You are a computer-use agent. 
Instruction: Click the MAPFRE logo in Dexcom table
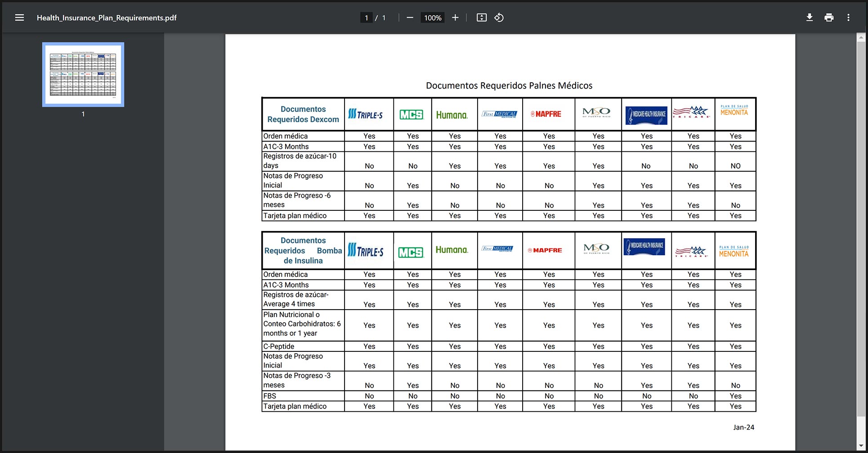546,114
